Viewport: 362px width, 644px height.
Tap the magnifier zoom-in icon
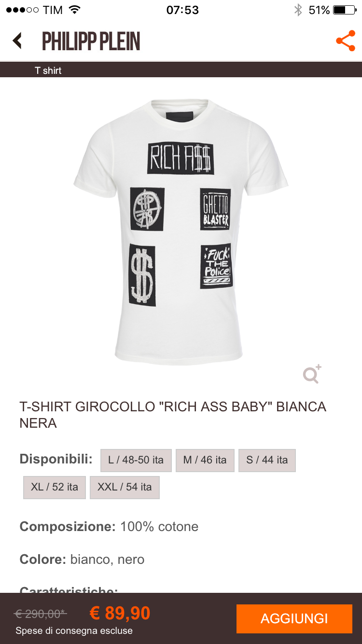pos(312,374)
